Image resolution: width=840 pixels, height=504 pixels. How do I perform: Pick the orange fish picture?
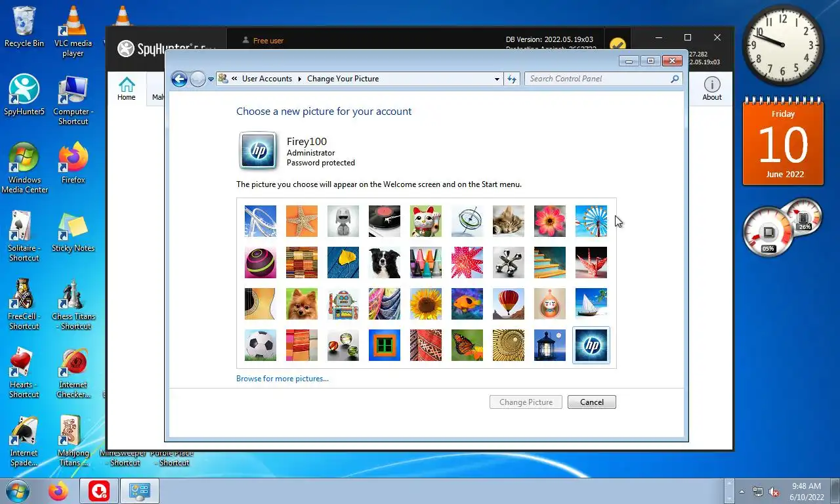point(467,304)
